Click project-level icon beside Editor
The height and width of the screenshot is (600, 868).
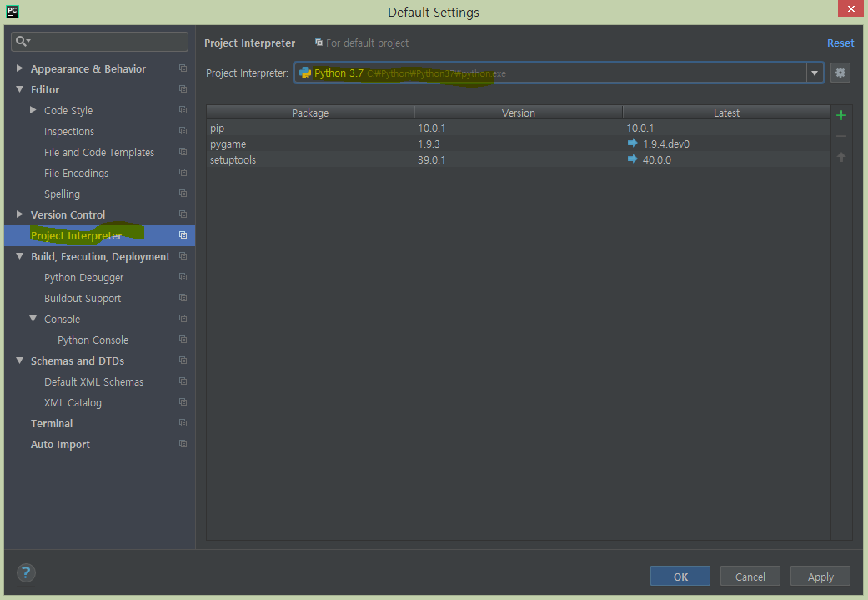tap(183, 89)
